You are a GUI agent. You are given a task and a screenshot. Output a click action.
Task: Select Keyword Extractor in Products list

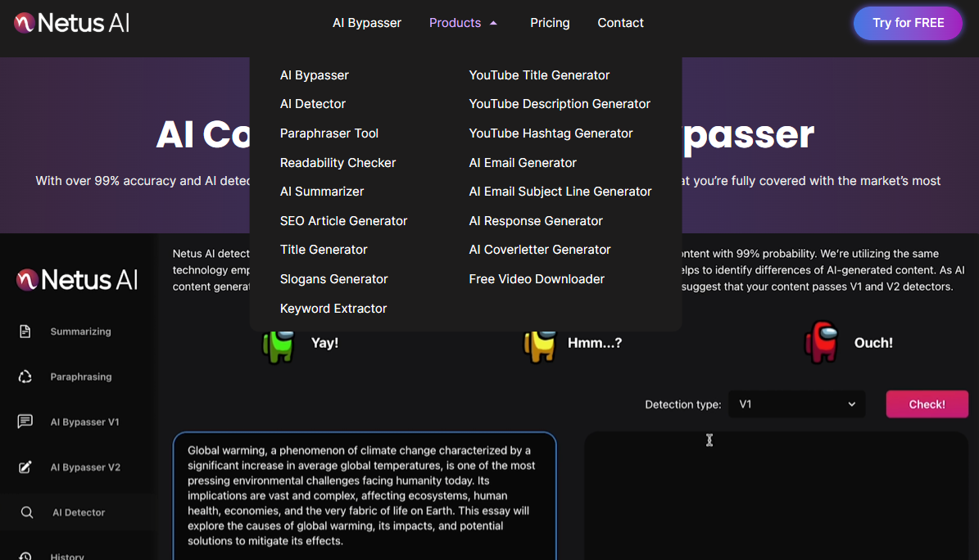point(333,309)
